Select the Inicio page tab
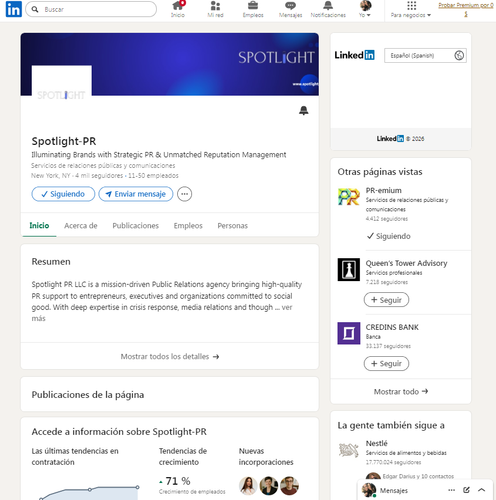 pos(39,226)
